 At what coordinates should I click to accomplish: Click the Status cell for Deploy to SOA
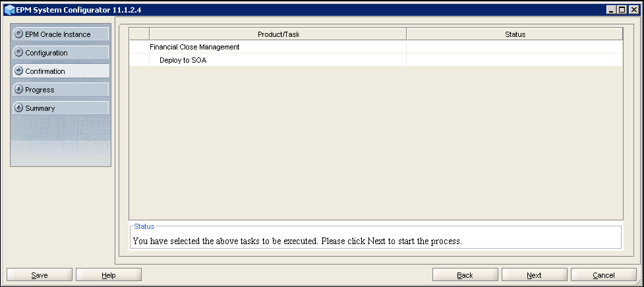pyautogui.click(x=514, y=60)
